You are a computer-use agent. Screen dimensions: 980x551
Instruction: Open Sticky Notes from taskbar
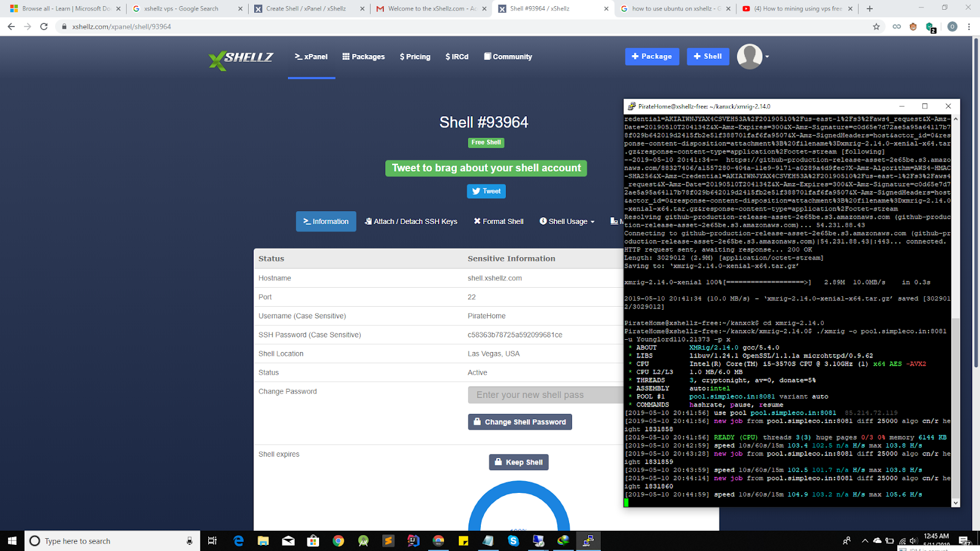[463, 541]
